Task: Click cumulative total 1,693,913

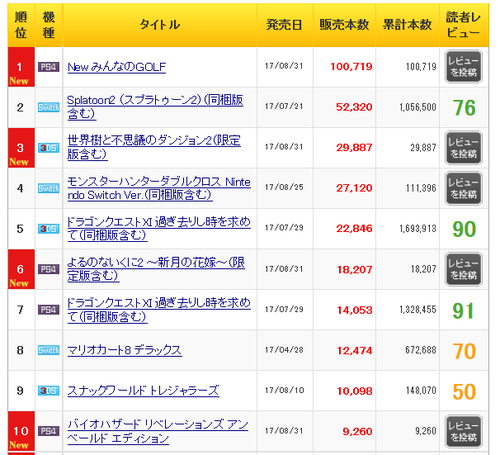Action: (x=418, y=229)
